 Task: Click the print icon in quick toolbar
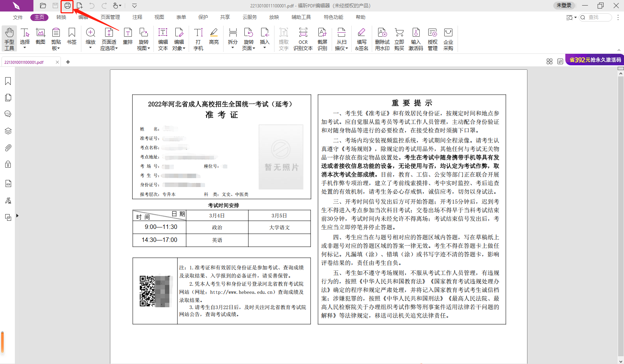click(67, 6)
